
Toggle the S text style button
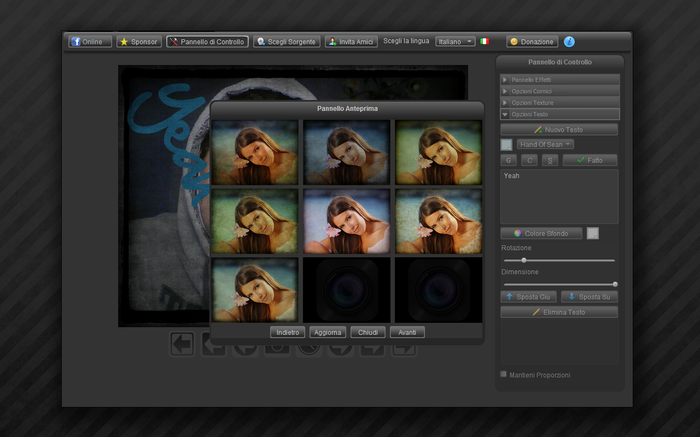click(x=550, y=160)
